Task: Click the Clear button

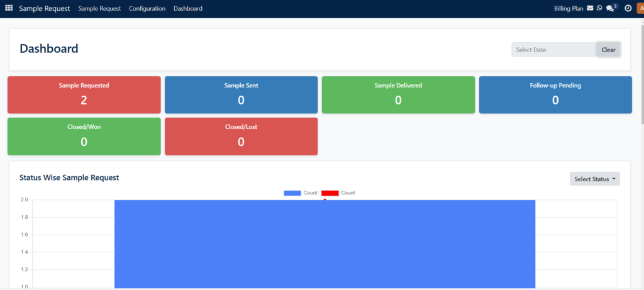Action: point(608,50)
